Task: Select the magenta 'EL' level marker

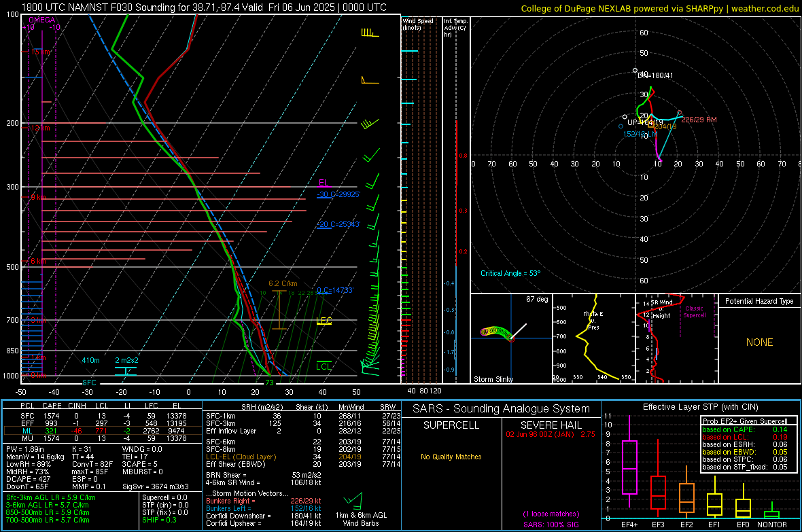Action: 324,183
